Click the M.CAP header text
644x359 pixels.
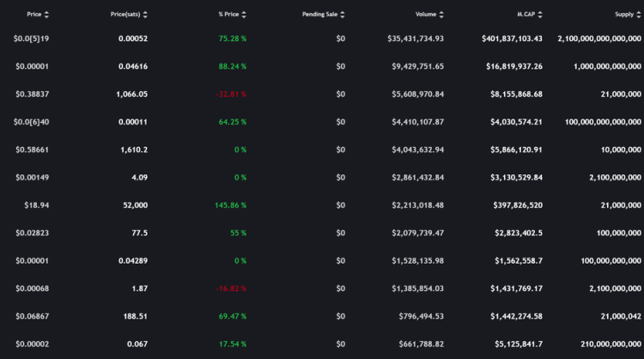pyautogui.click(x=526, y=15)
